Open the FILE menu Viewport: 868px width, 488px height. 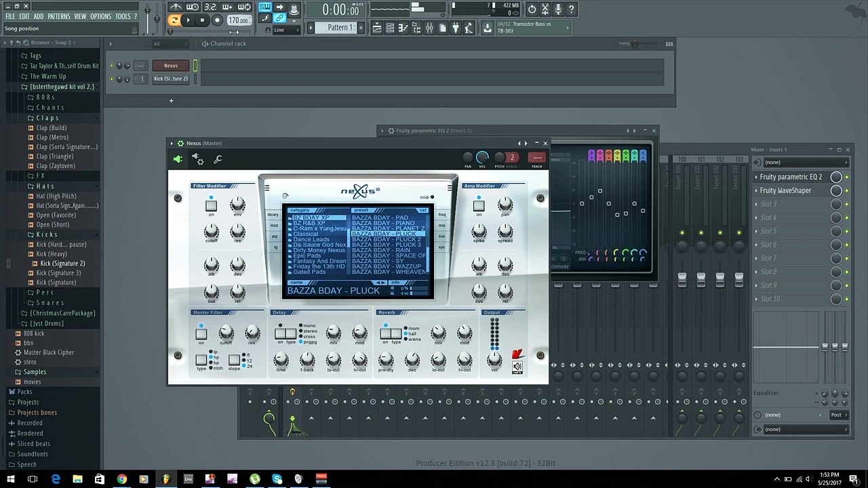(10, 16)
